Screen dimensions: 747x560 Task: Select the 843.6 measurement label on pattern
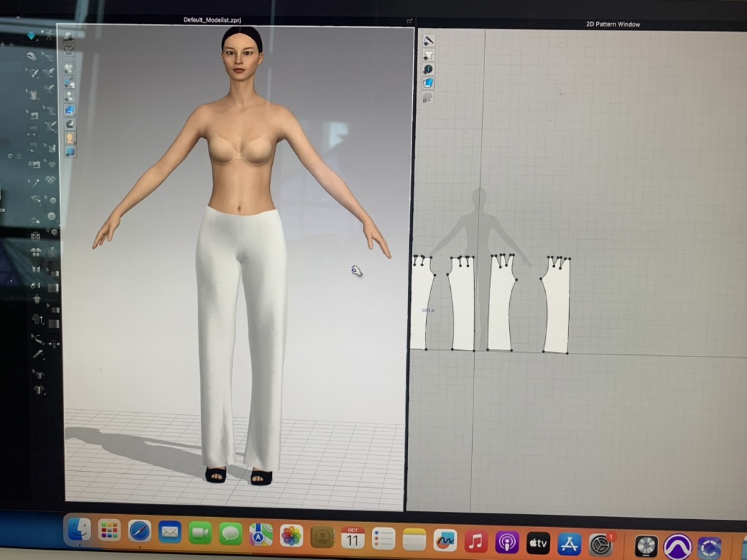[428, 310]
